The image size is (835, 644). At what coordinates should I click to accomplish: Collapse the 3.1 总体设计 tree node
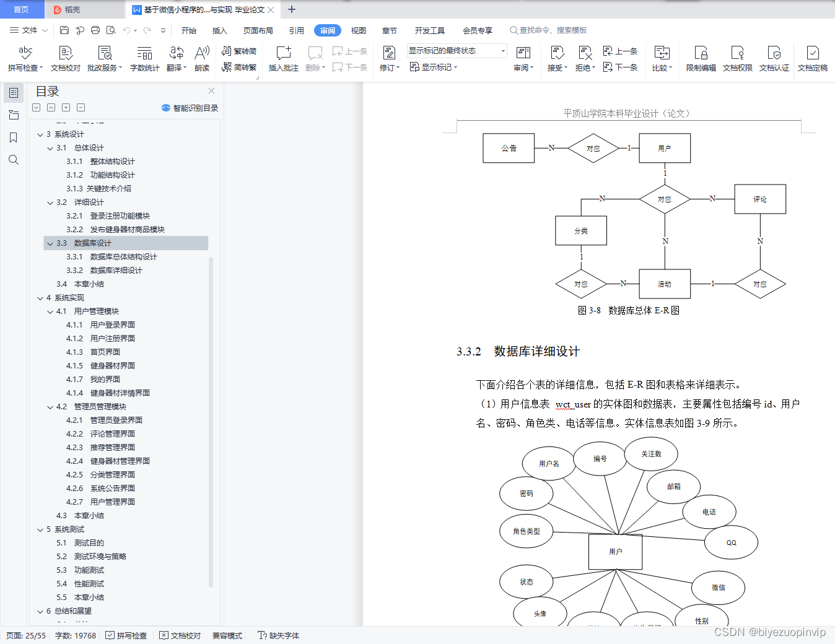pyautogui.click(x=50, y=148)
